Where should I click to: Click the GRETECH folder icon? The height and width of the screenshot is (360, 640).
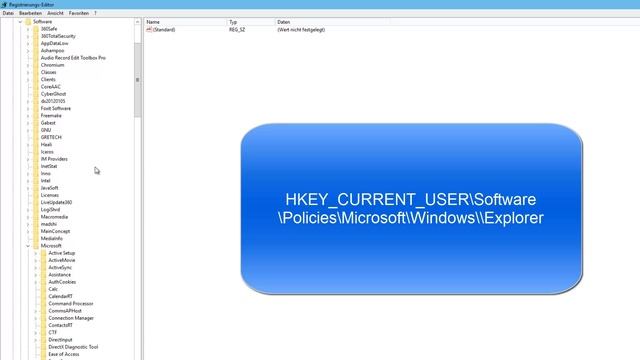pyautogui.click(x=36, y=137)
